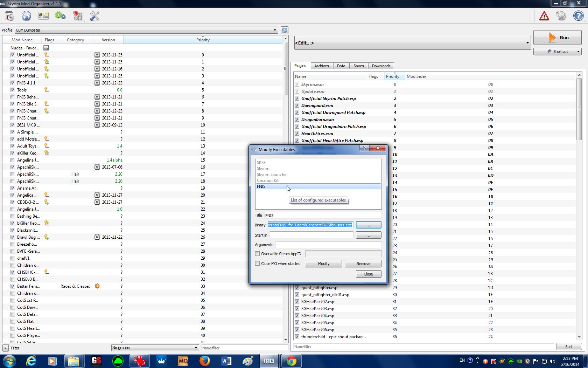Open the executables gears icon
Screen dimensions: 588x368
click(x=60, y=16)
